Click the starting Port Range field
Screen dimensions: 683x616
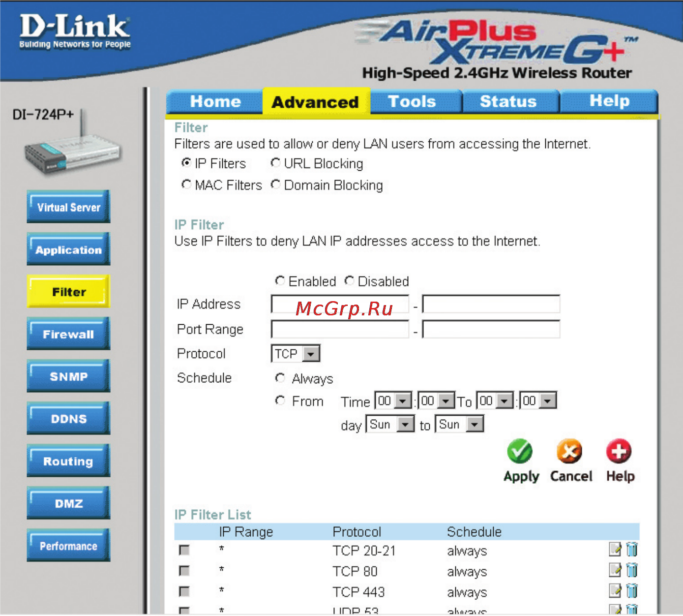click(x=340, y=329)
